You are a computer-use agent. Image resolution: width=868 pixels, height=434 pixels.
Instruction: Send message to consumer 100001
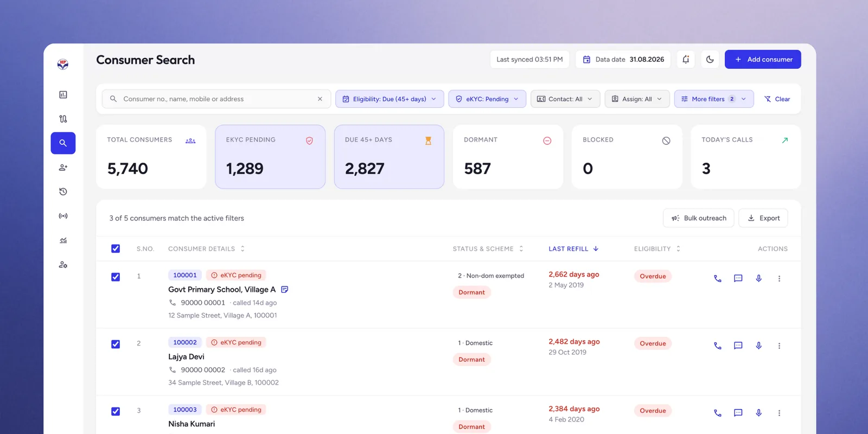tap(738, 278)
